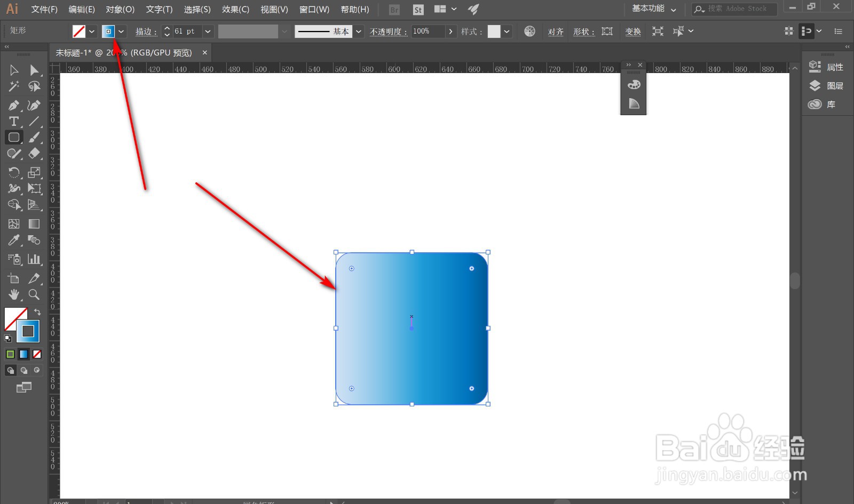The width and height of the screenshot is (854, 504).
Task: Open the Recolor Artwork wheel icon
Action: 529,31
